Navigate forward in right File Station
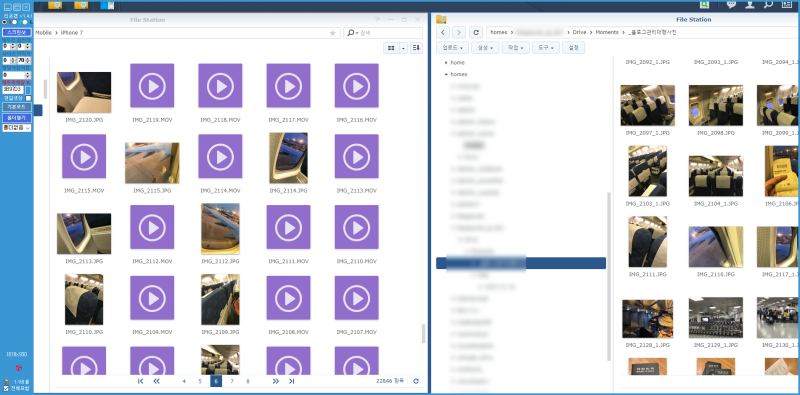 pyautogui.click(x=459, y=32)
